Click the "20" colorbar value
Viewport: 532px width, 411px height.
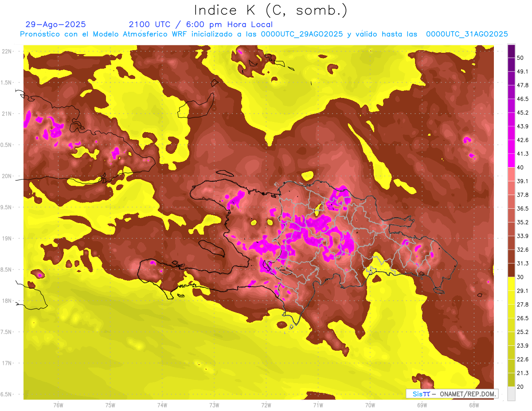(520, 387)
